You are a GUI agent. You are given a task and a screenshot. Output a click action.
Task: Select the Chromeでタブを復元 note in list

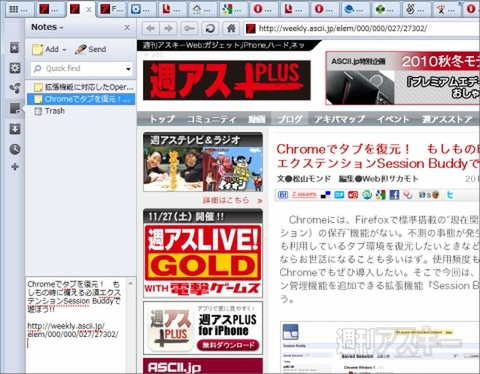point(81,99)
